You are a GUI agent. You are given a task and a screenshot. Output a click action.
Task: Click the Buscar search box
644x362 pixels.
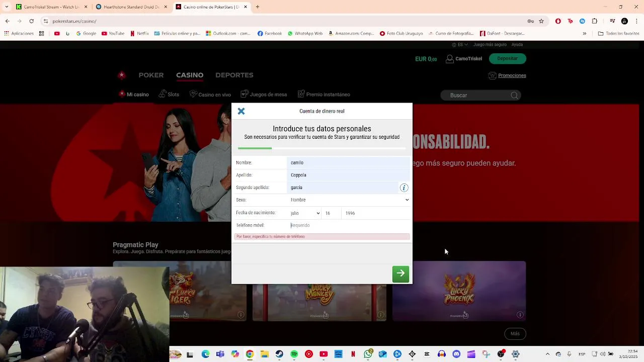click(x=480, y=95)
